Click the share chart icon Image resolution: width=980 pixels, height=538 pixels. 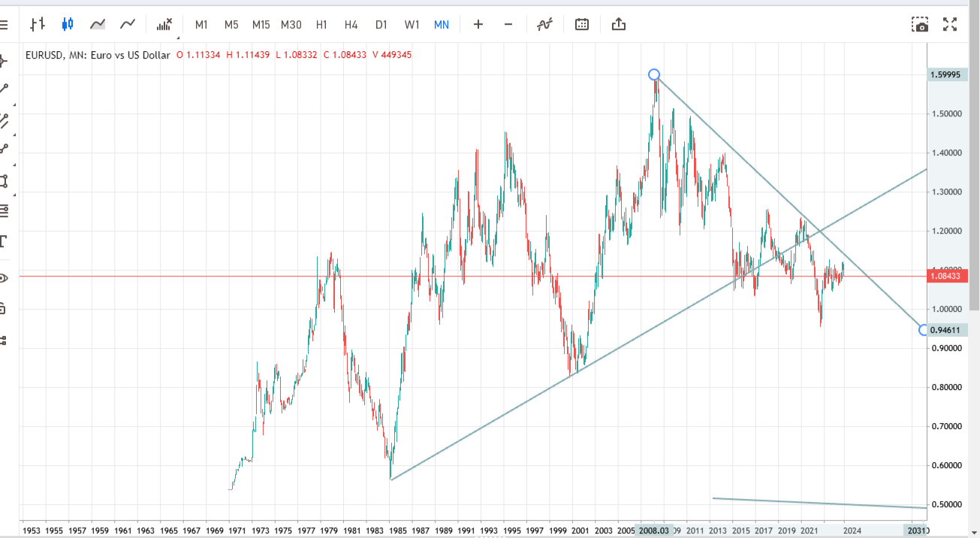pos(619,25)
